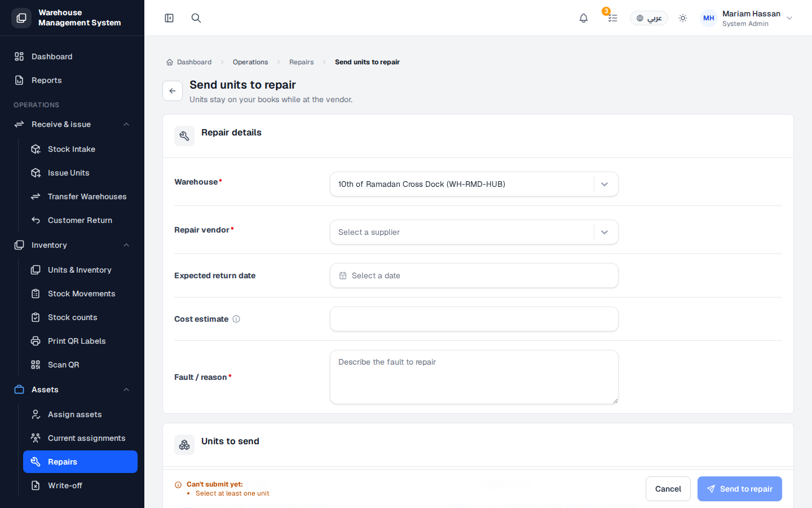Open Assign assets page

80,414
